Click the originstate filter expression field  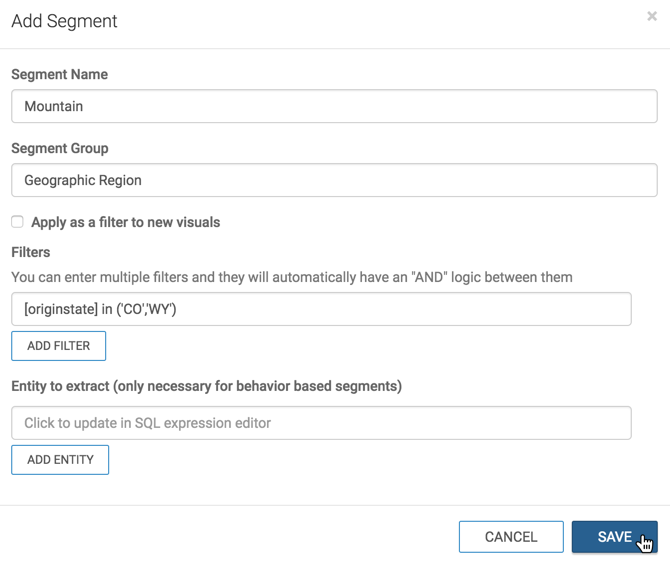click(321, 309)
